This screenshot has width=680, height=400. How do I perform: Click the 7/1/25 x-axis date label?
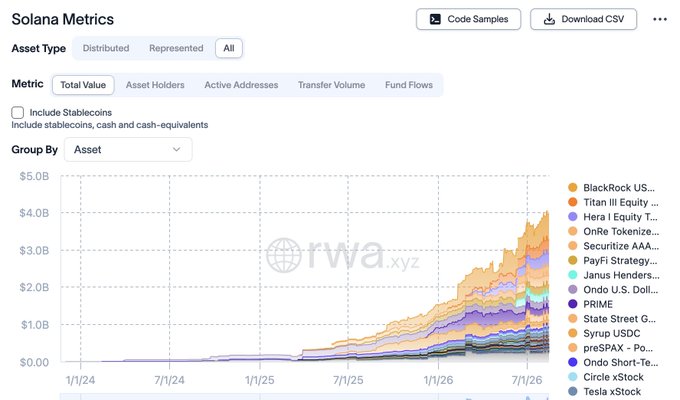(x=348, y=380)
